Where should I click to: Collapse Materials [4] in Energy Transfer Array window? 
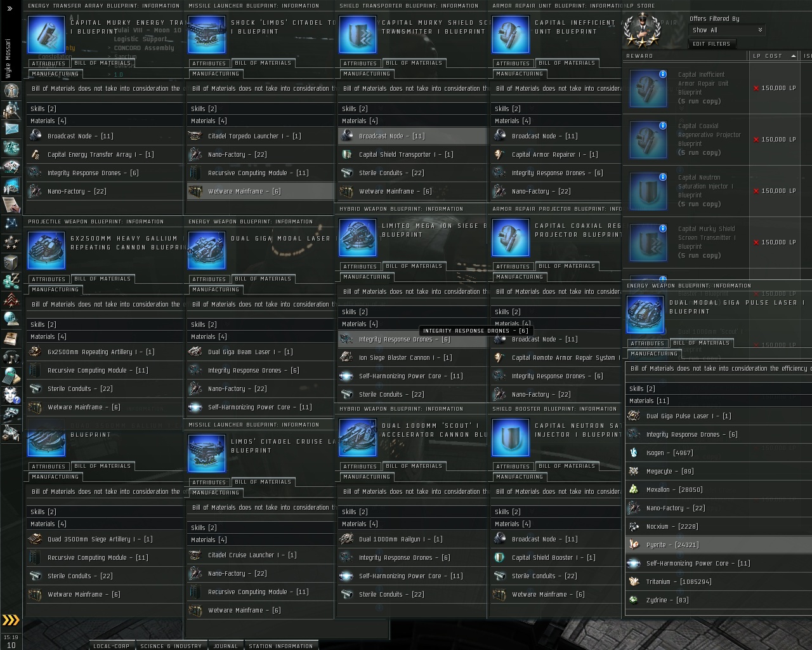(x=104, y=121)
